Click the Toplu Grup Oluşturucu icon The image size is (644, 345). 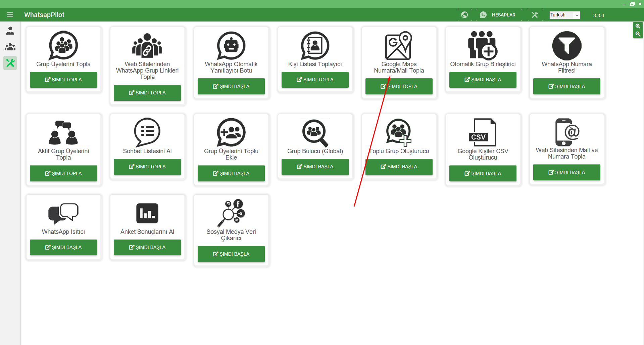(399, 132)
